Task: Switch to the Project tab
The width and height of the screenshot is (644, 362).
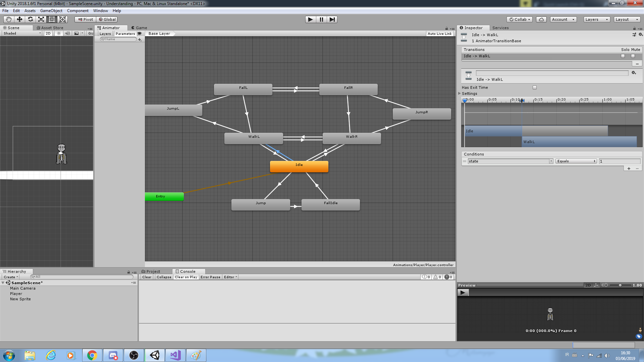Action: 151,271
